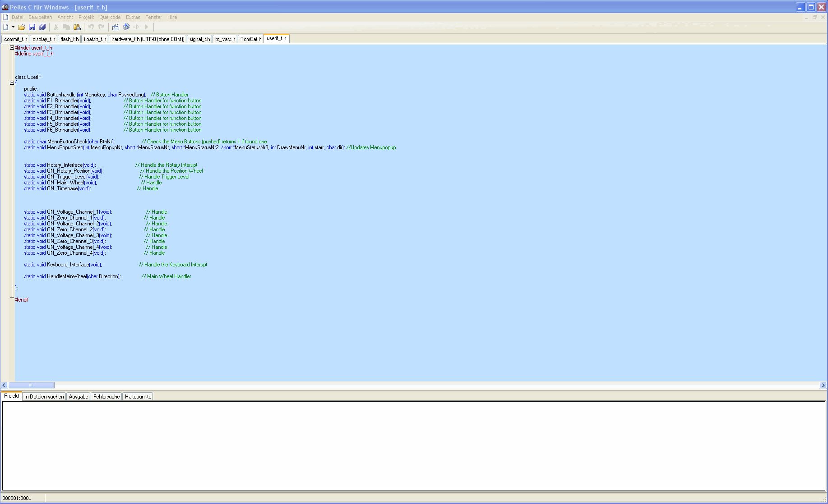Click the MenuPopupStep declaration
This screenshot has width=828, height=504.
pyautogui.click(x=185, y=147)
